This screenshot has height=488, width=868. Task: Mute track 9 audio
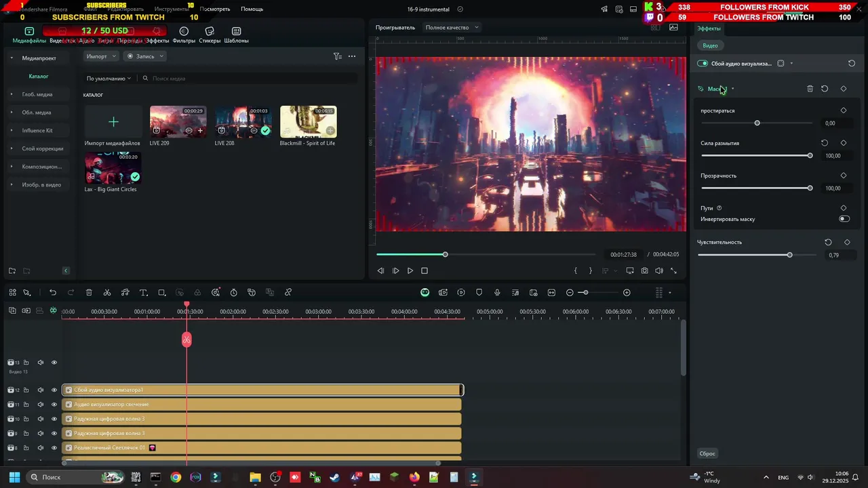tap(40, 433)
